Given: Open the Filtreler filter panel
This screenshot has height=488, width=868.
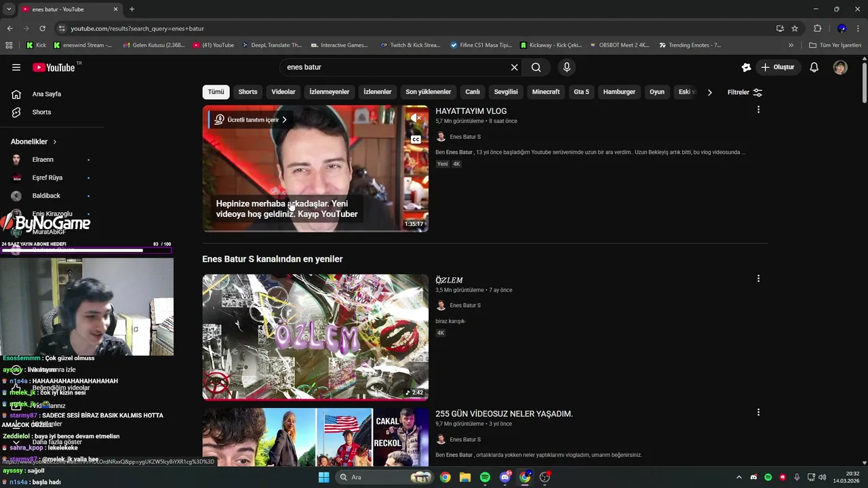Looking at the screenshot, I should 745,92.
